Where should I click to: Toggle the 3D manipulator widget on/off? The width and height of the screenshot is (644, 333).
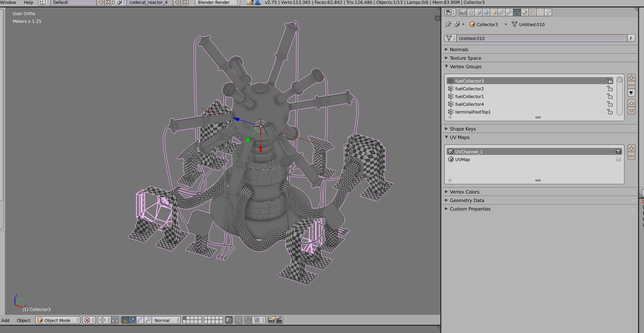click(125, 320)
